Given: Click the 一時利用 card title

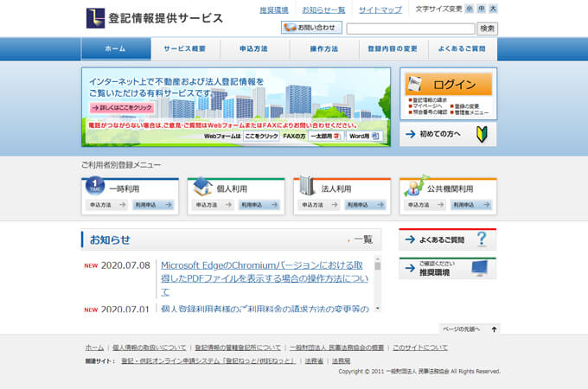Looking at the screenshot, I should point(125,188).
